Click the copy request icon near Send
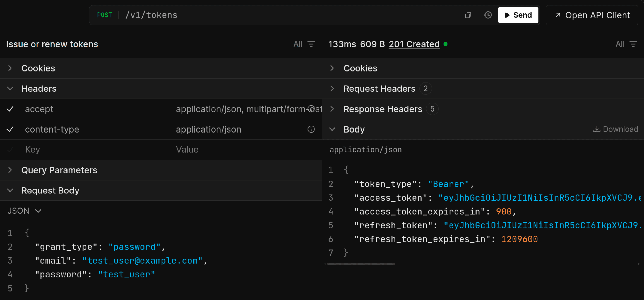The image size is (644, 300). tap(468, 15)
